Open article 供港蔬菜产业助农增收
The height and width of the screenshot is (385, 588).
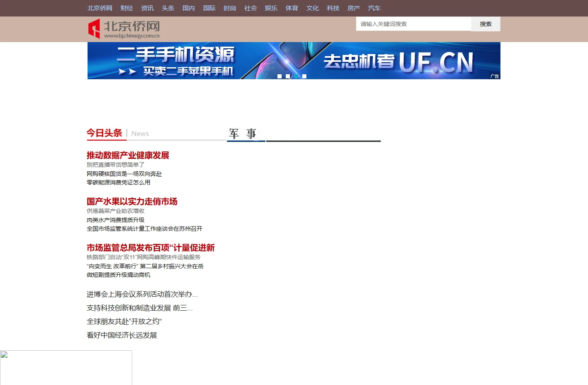pyautogui.click(x=116, y=211)
